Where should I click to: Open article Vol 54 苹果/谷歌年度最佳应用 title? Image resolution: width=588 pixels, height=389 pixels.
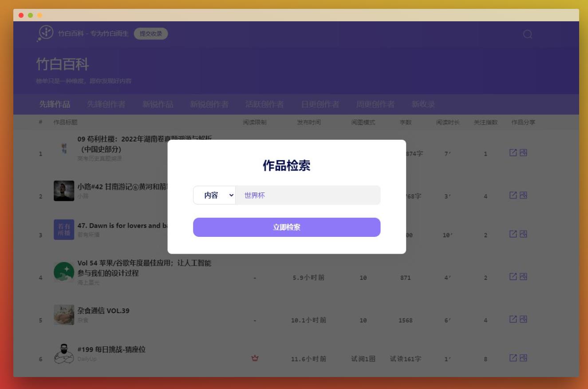tap(144, 268)
